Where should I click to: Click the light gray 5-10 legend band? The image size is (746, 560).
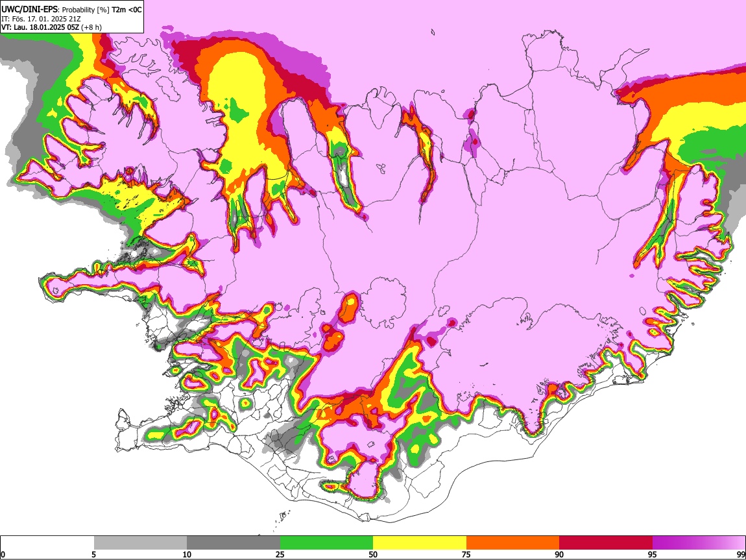140,542
